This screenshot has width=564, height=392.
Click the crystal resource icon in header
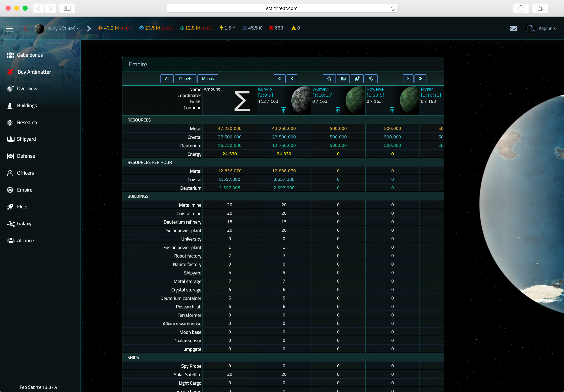[x=141, y=28]
